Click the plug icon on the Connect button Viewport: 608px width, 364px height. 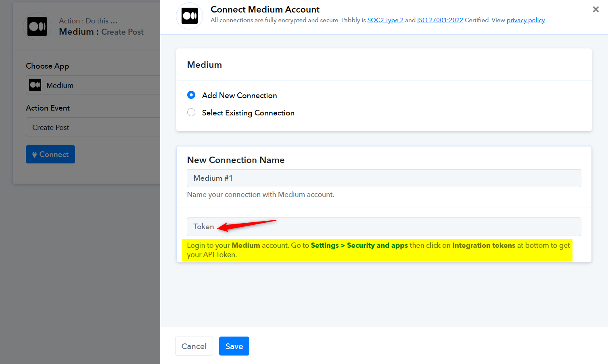(35, 155)
